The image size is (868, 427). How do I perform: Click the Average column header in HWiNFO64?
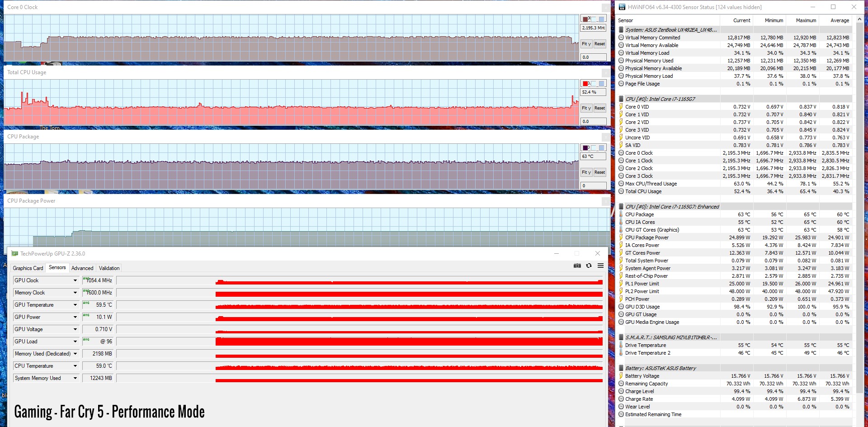pos(835,20)
